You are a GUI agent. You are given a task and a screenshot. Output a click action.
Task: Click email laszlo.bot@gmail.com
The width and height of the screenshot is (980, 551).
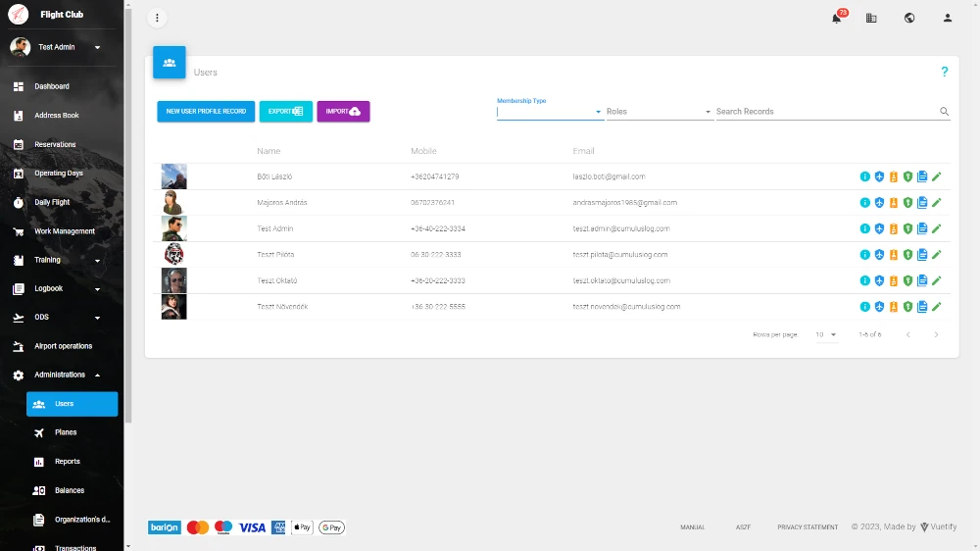click(x=609, y=177)
